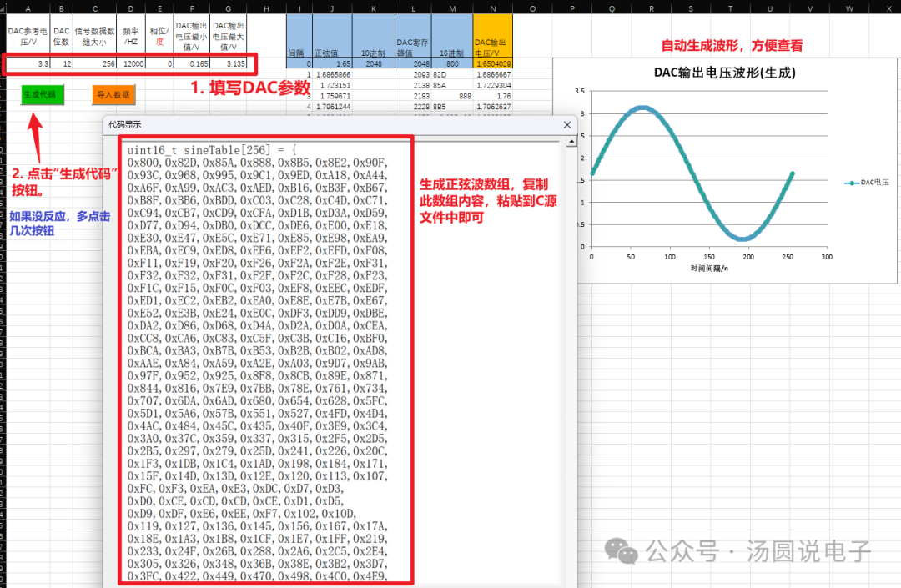The width and height of the screenshot is (901, 588).
Task: Click the DAC输出电压最大值/V header cell
Action: coord(228,36)
